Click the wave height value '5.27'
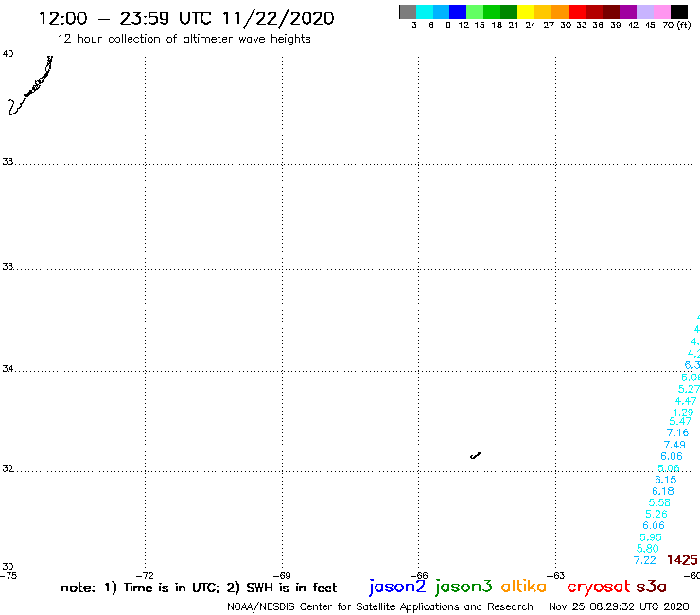The height and width of the screenshot is (615, 700). tap(689, 389)
